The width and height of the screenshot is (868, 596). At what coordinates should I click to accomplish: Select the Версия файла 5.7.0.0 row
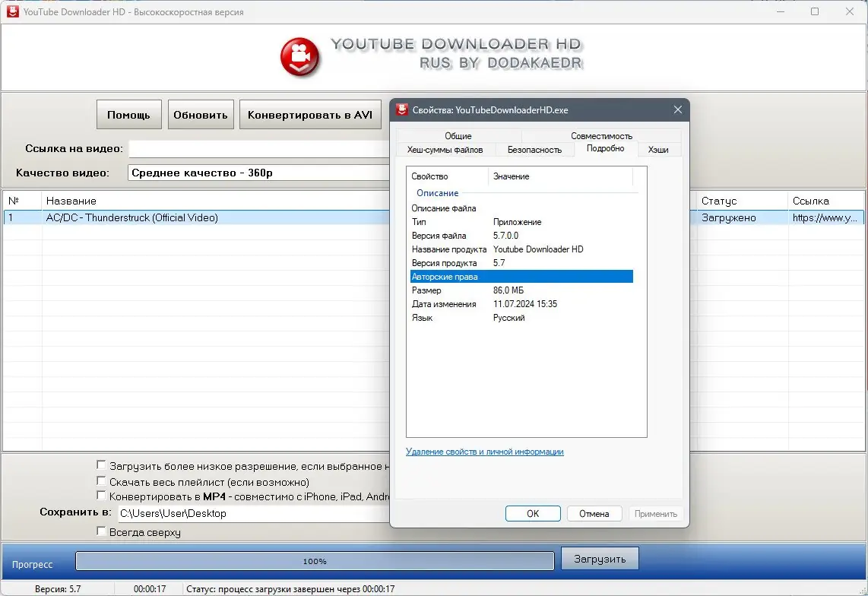521,236
